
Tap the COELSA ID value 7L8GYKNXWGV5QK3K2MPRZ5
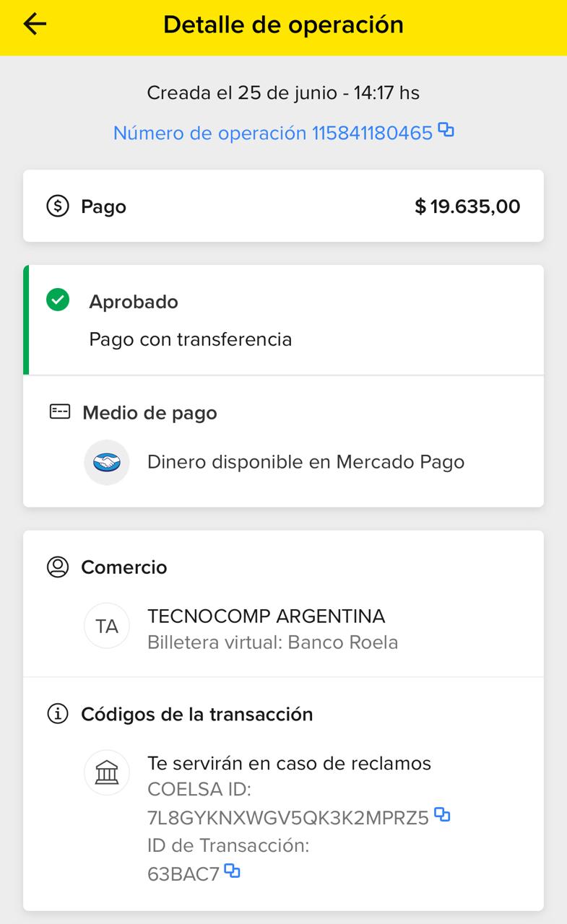point(287,817)
